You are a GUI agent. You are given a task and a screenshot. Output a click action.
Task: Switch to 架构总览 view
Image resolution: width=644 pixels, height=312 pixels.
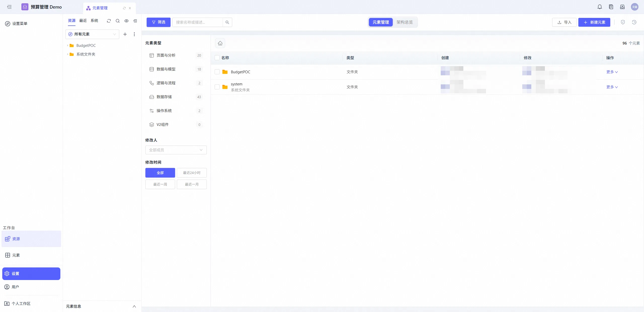pos(405,22)
